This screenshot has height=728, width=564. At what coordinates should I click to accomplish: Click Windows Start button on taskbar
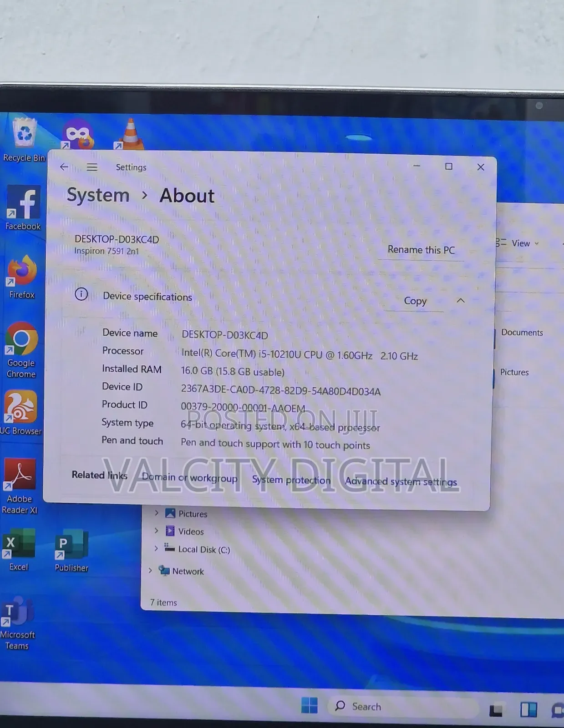click(310, 705)
